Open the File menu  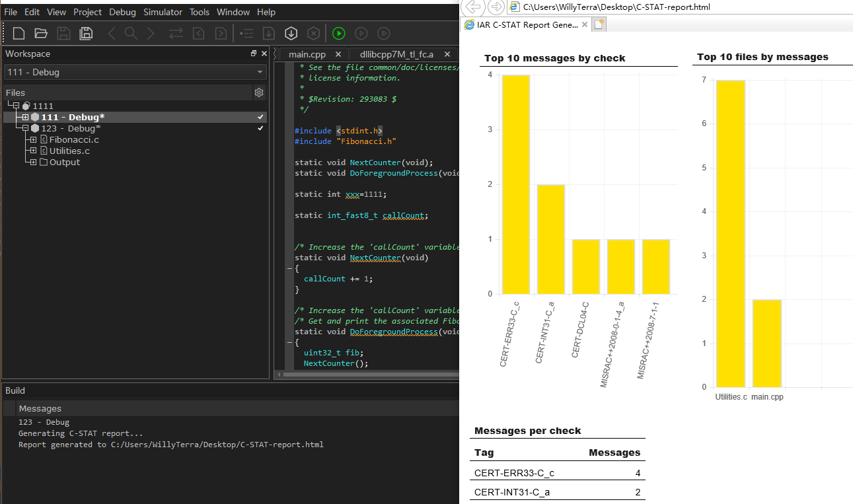click(x=11, y=12)
